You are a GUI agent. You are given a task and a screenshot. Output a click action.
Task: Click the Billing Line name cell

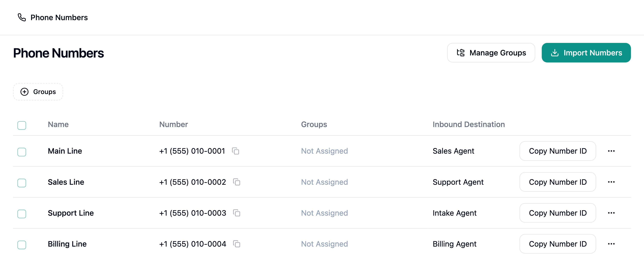(x=67, y=244)
